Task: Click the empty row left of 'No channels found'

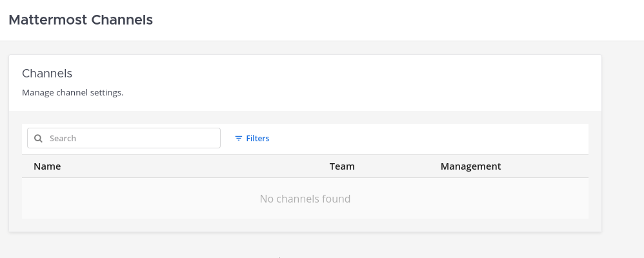Action: [129, 199]
